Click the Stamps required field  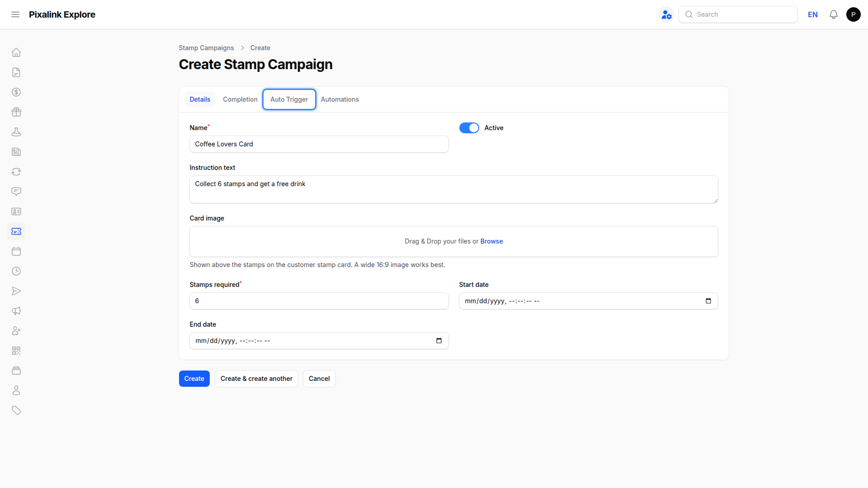319,301
